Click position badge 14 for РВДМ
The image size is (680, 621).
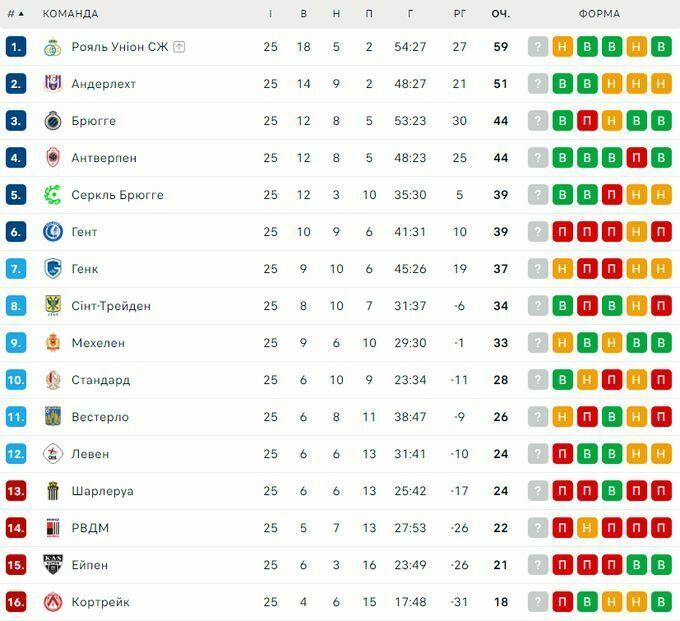[15, 528]
